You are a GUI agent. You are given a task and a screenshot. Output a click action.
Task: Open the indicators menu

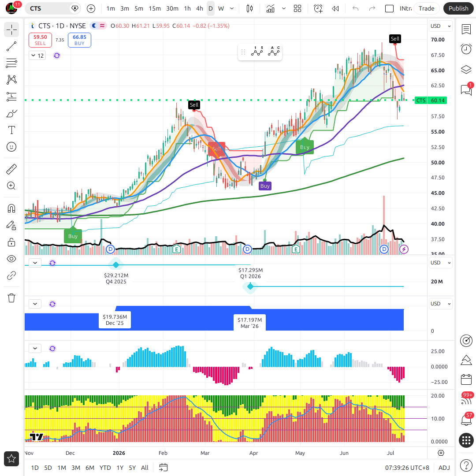click(x=270, y=8)
